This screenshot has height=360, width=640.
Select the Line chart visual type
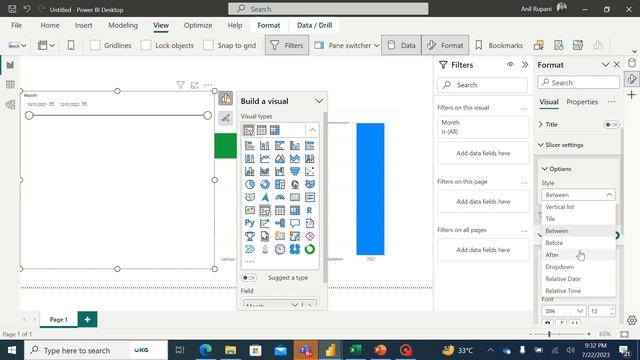[x=265, y=158]
